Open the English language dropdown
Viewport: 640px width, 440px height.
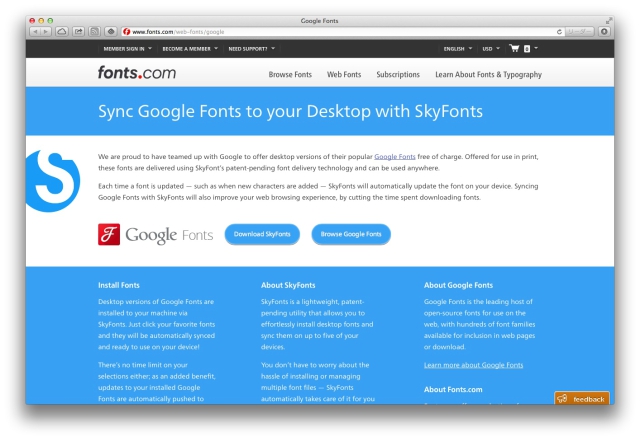[x=458, y=49]
